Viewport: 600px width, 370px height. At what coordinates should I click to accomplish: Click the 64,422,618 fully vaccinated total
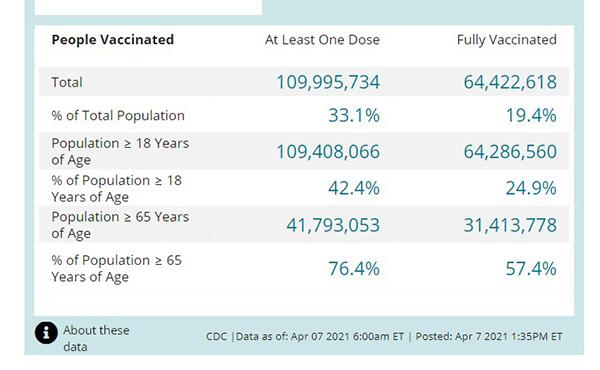pos(510,82)
